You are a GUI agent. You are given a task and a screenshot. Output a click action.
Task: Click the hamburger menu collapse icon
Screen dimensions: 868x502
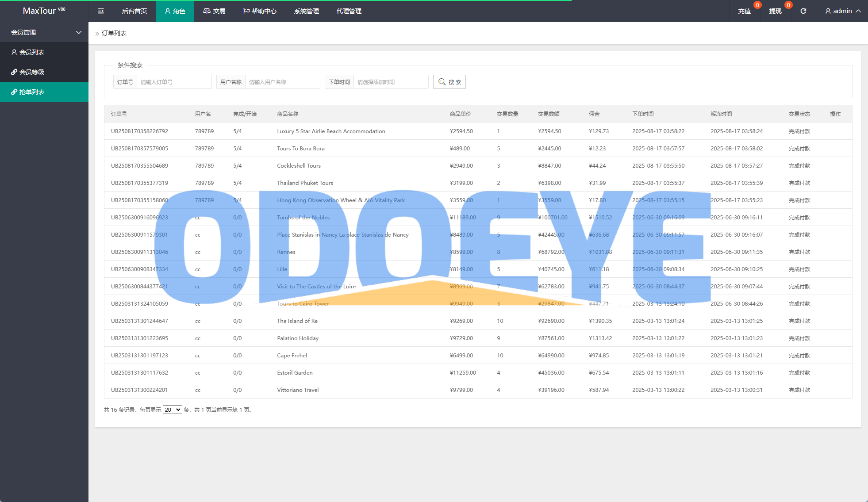click(x=101, y=11)
